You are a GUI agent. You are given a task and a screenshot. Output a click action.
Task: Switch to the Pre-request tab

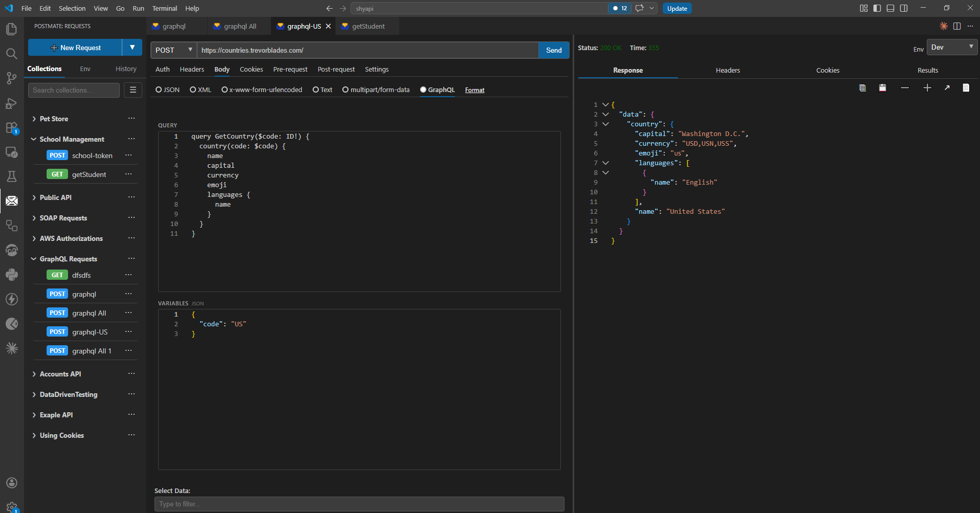tap(290, 69)
